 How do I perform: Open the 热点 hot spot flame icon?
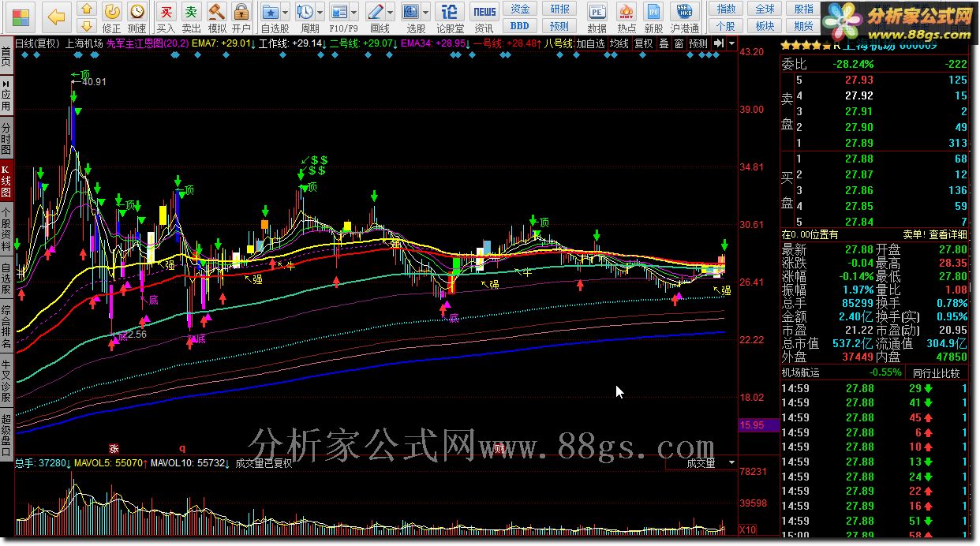(627, 17)
